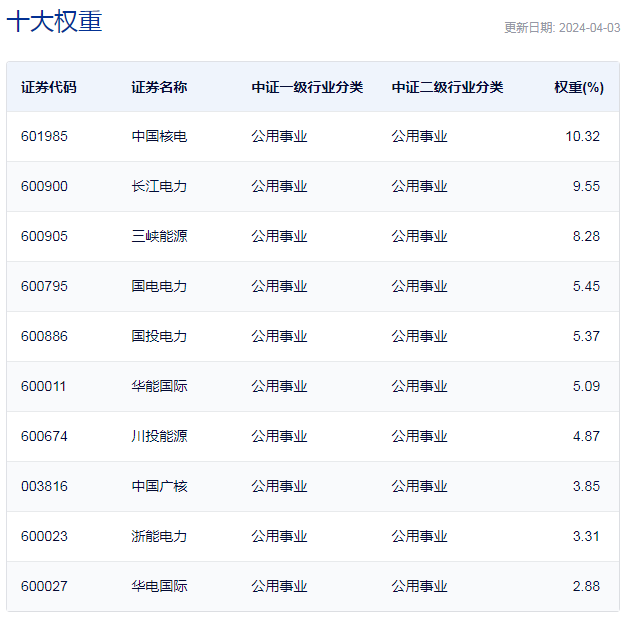This screenshot has height=619, width=630.
Task: Click second-level industry 公用事业 in 中国广核 row
Action: (x=419, y=486)
